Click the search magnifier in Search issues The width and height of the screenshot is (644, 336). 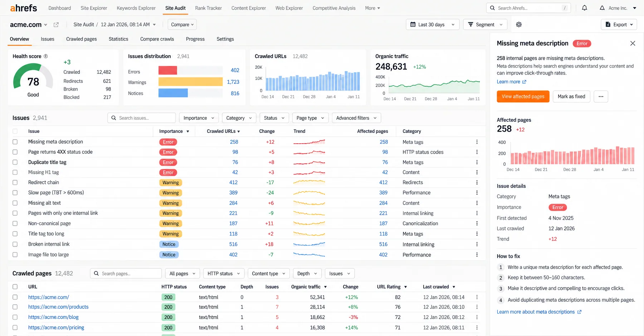(114, 118)
